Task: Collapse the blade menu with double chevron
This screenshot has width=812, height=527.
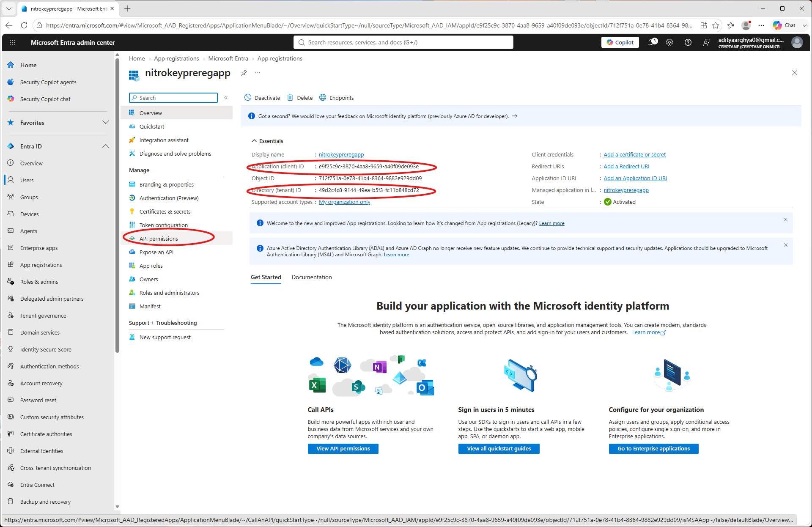Action: [x=226, y=98]
